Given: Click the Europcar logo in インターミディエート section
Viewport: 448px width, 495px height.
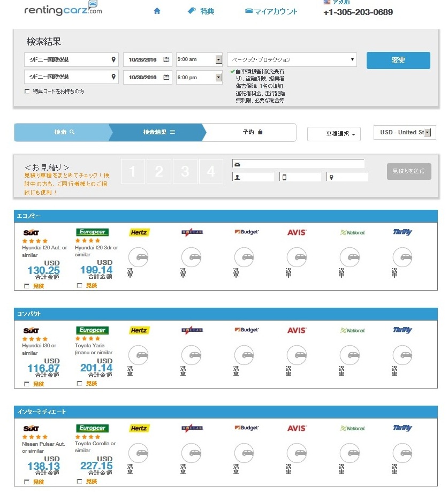Looking at the screenshot, I should (92, 428).
